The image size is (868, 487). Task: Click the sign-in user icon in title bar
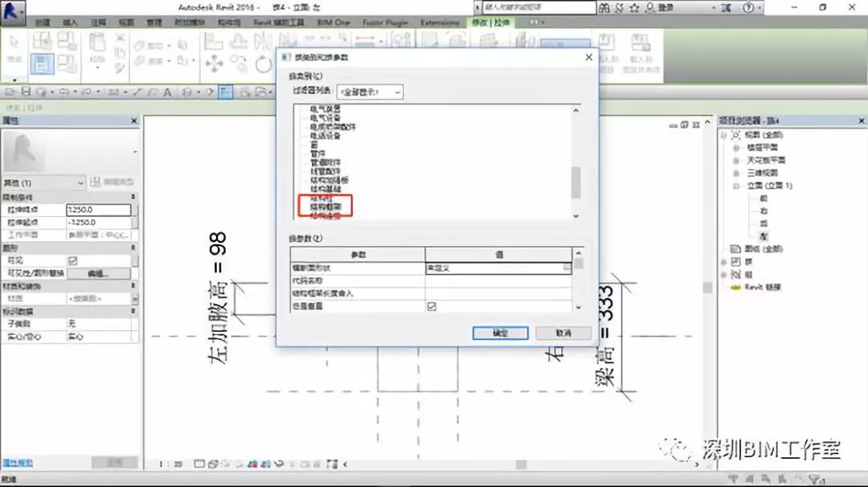click(650, 8)
